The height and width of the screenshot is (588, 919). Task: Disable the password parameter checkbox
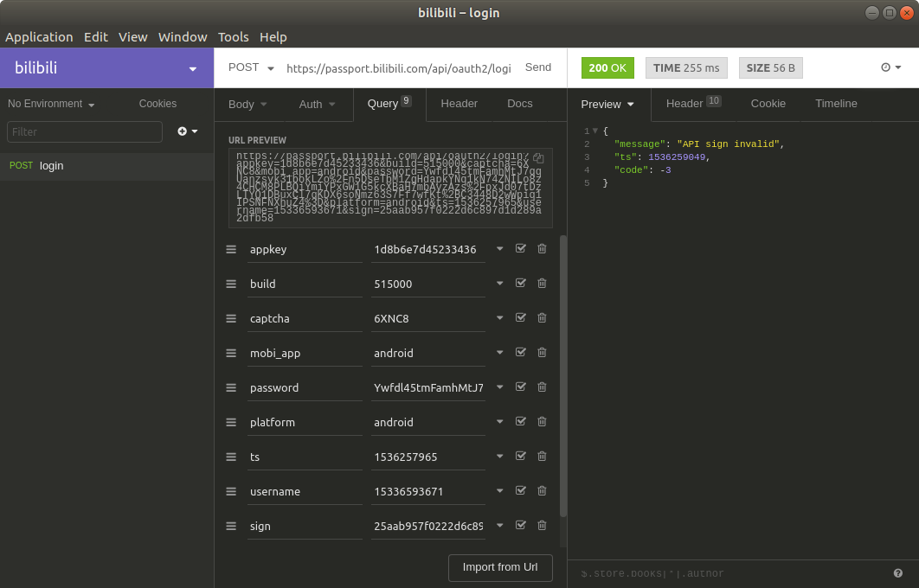[520, 387]
